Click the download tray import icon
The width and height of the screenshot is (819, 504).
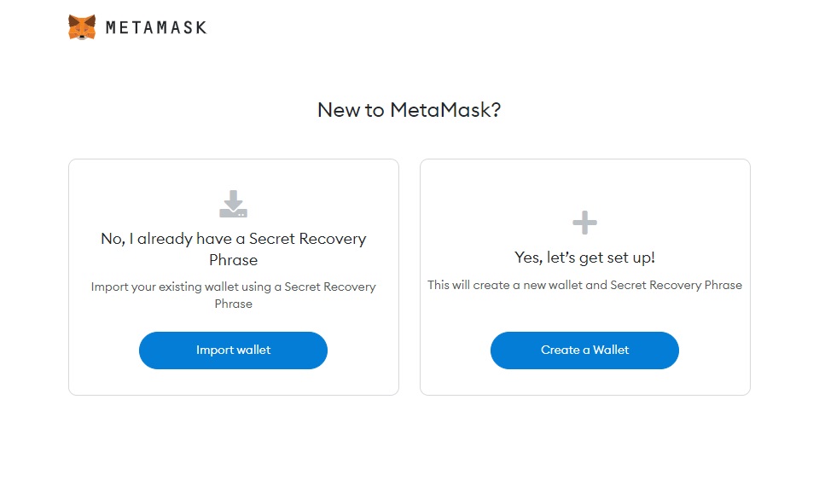(233, 204)
